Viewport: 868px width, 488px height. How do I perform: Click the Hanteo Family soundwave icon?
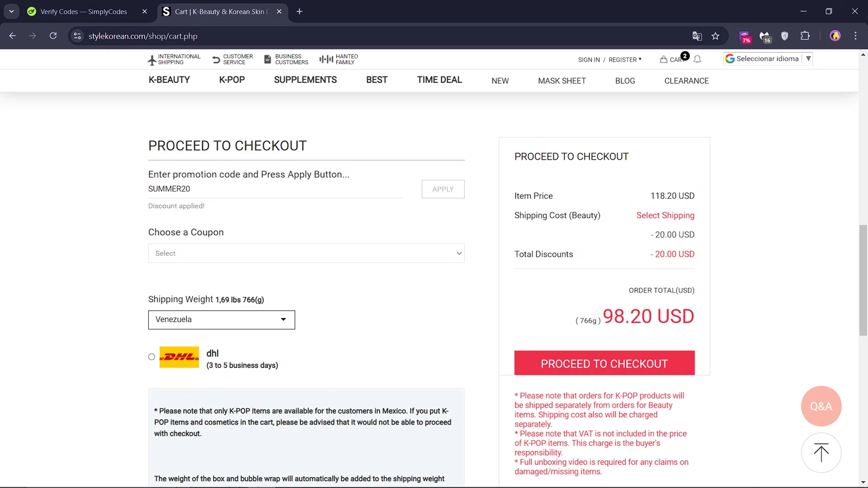point(326,60)
